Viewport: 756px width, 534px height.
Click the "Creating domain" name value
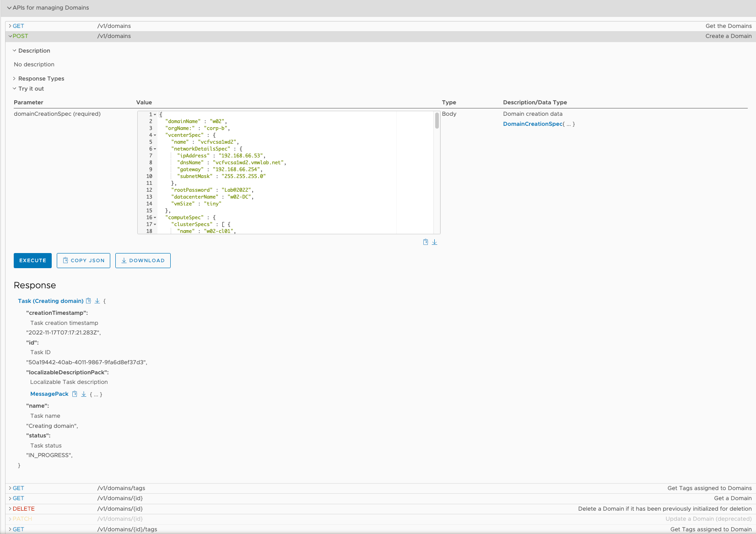tap(52, 426)
